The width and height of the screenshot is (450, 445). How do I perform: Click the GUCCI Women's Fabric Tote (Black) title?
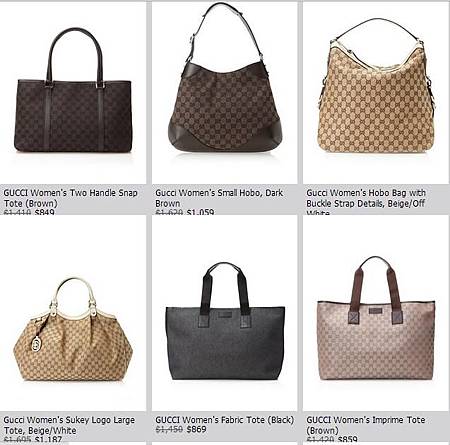point(225,420)
